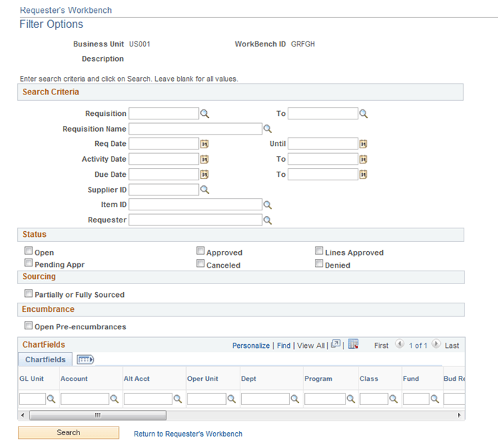Open lookup for Supplier ID
The width and height of the screenshot is (498, 448).
tap(205, 190)
